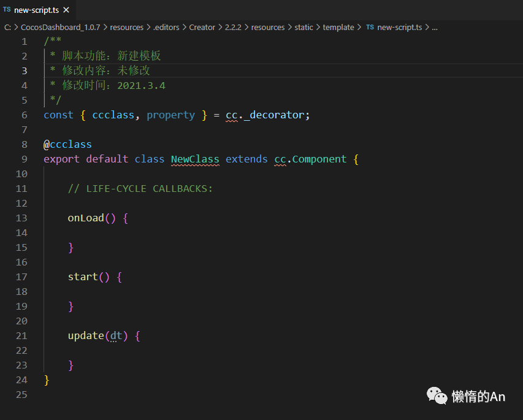Click the @ccclass decorator on line 8
The height and width of the screenshot is (420, 523).
[67, 145]
